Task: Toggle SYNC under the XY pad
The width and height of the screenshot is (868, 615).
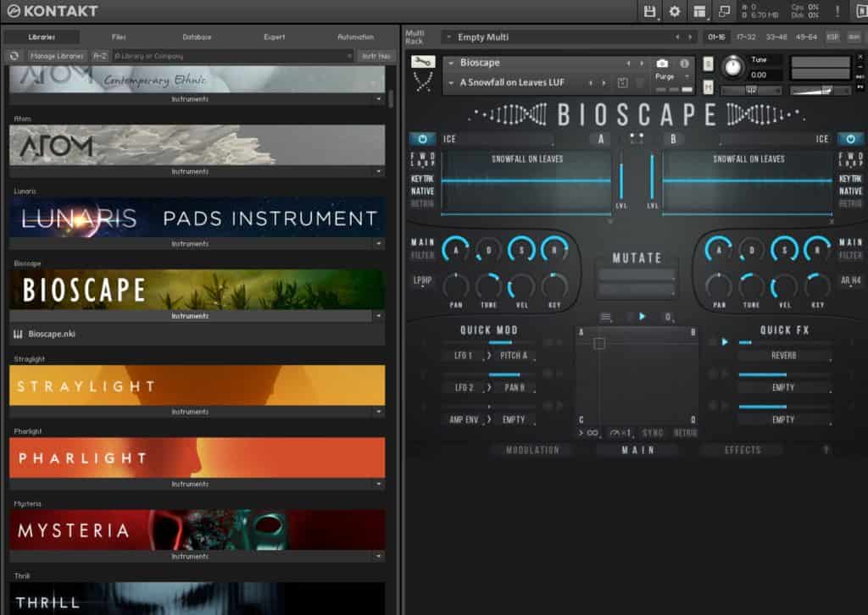Action: (x=653, y=433)
